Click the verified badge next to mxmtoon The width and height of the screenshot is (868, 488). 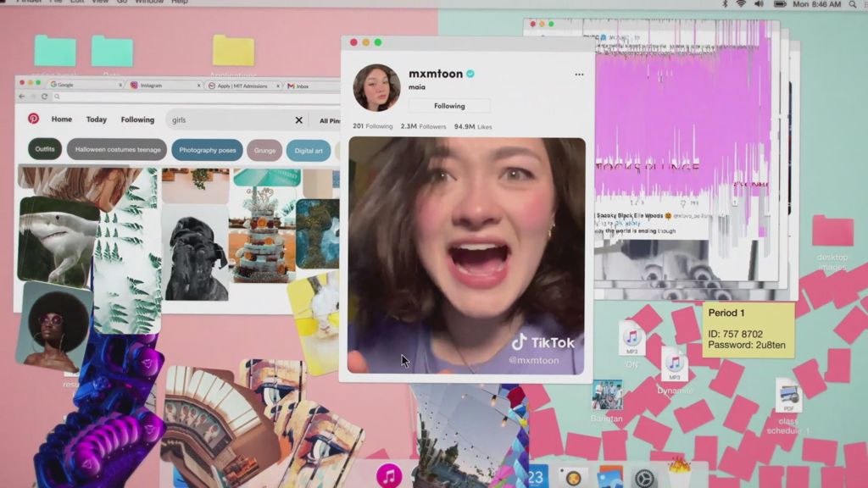point(470,74)
